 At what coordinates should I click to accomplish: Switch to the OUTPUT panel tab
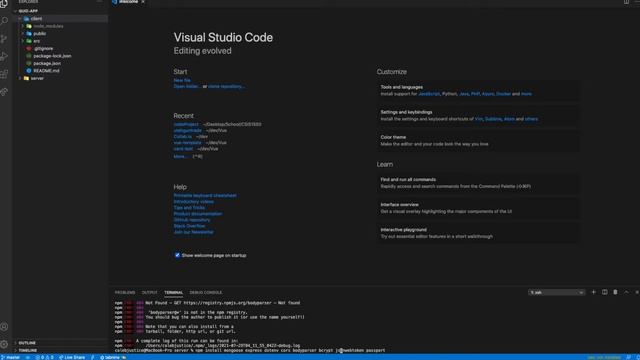[149, 292]
